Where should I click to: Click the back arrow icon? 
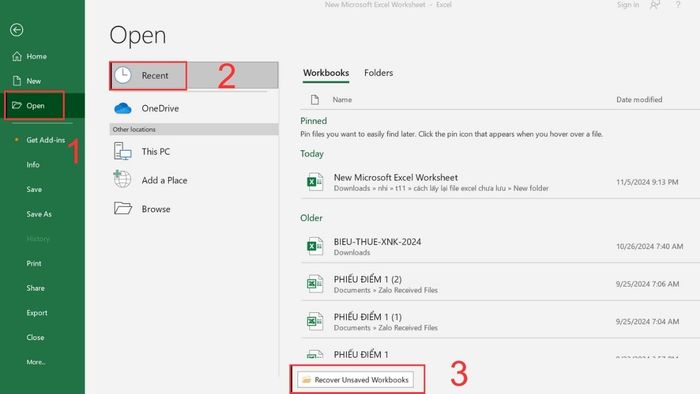17,30
